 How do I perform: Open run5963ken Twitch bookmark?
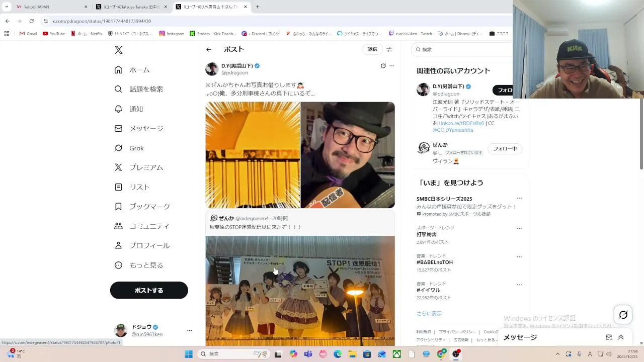click(x=411, y=34)
